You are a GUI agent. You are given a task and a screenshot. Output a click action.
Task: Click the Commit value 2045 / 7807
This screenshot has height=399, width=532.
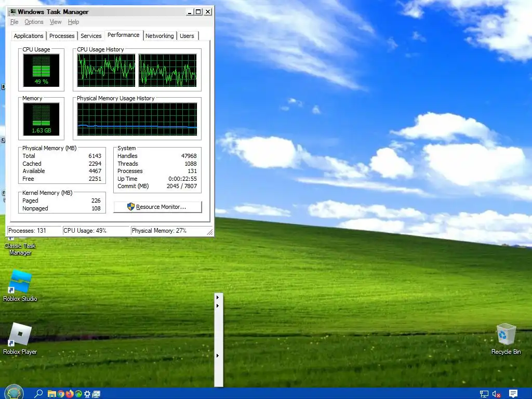click(x=181, y=186)
